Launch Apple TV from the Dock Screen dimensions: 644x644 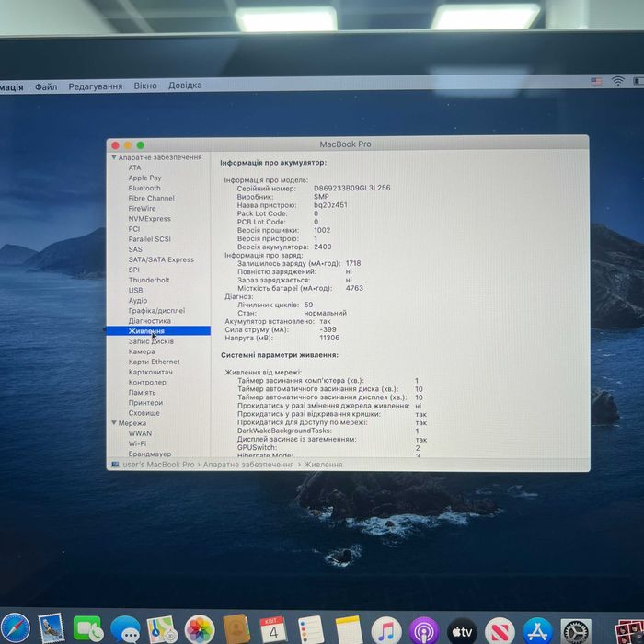[x=462, y=629]
